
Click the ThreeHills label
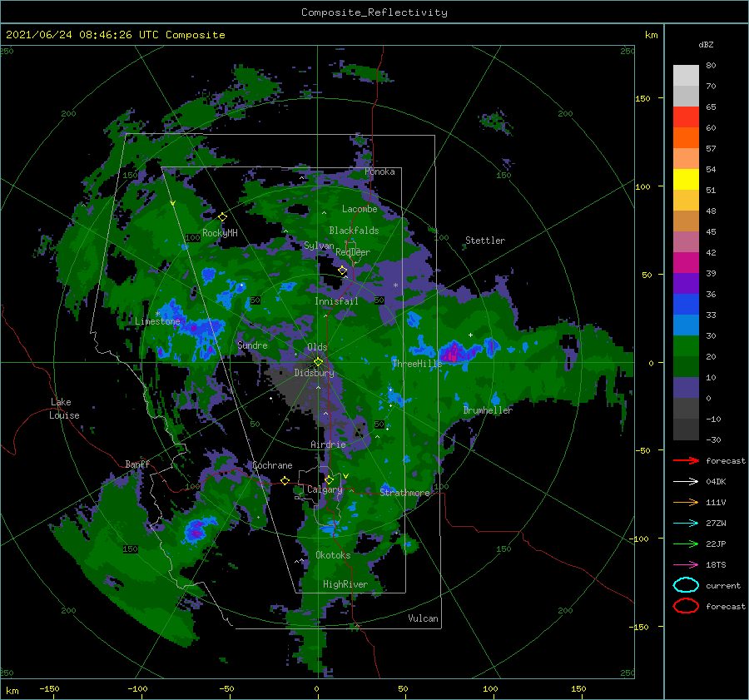417,364
